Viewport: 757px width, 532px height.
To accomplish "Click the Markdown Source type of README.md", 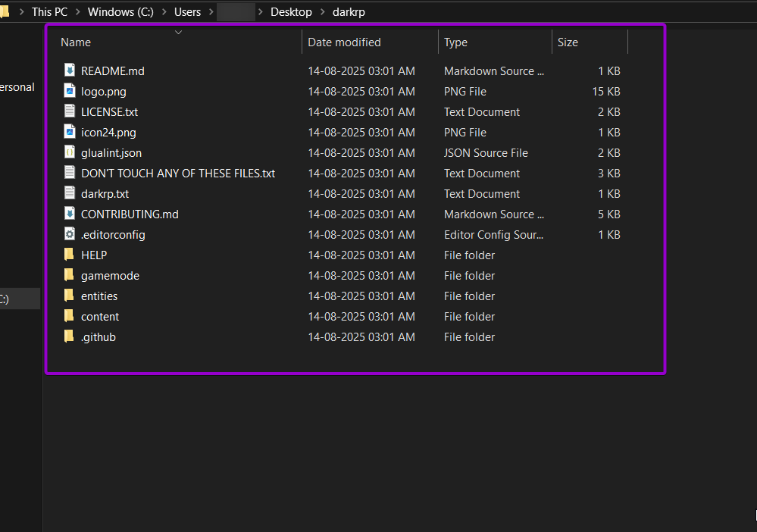I will pos(494,71).
